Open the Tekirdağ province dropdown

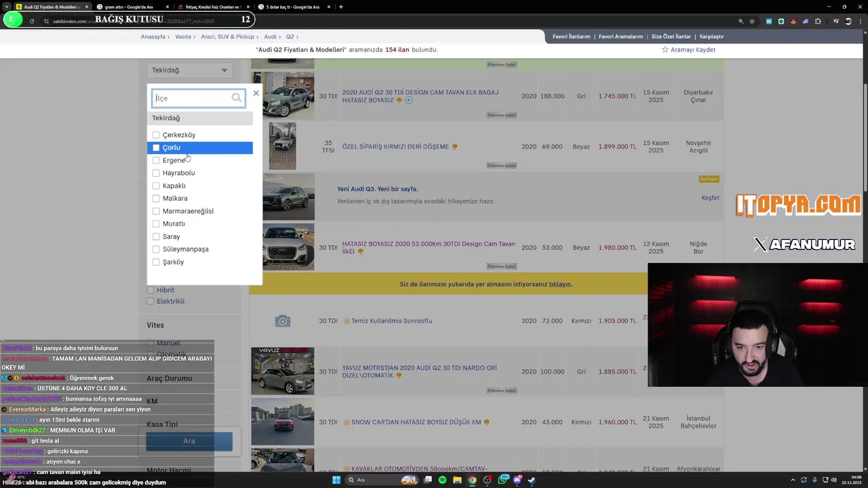coord(189,70)
